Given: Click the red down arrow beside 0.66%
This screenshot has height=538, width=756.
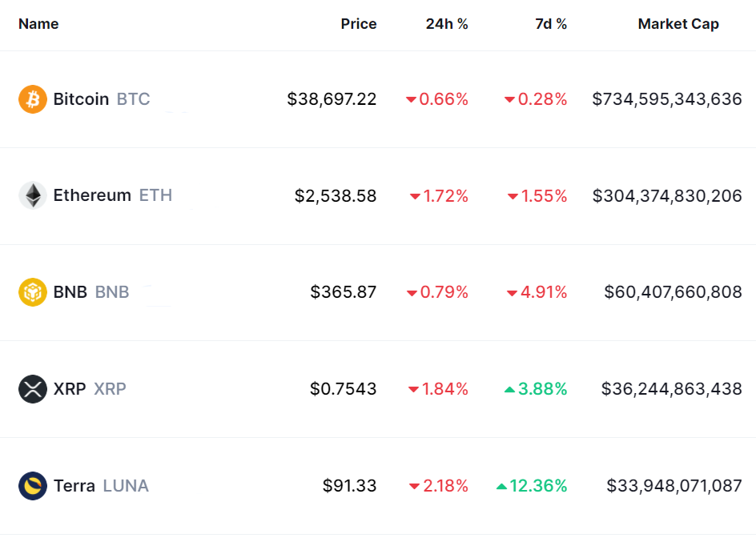Looking at the screenshot, I should [x=411, y=100].
